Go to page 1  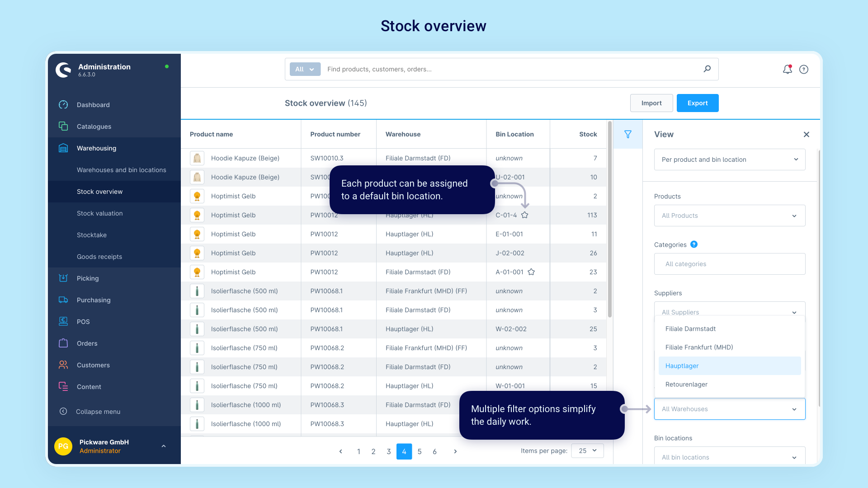(x=359, y=451)
